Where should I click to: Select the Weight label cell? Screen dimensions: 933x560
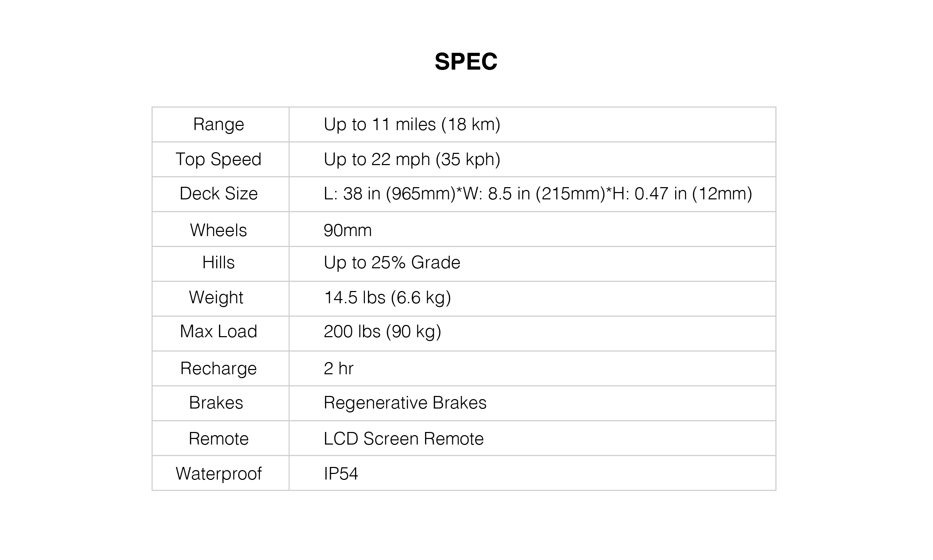point(220,298)
